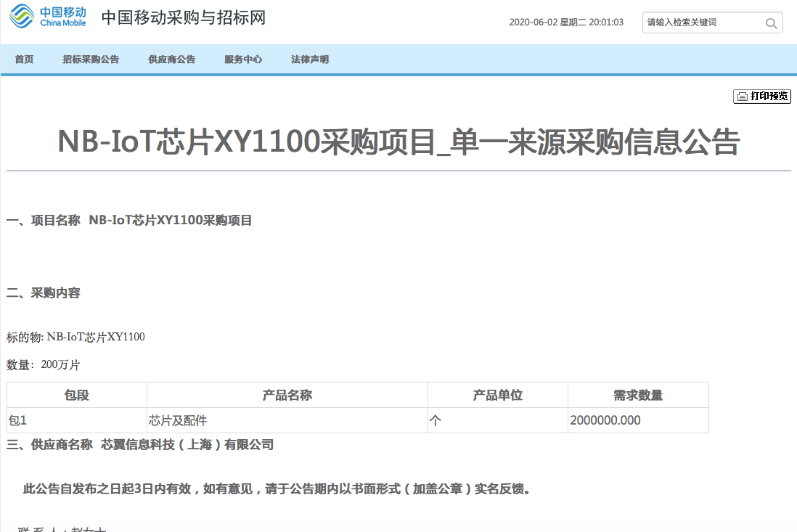
Task: Click the 产品名称 column header
Action: [287, 395]
